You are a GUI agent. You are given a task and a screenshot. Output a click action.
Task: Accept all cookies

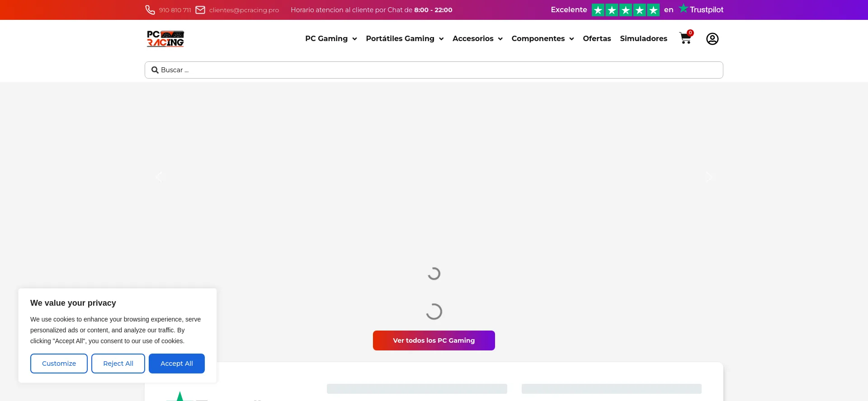(x=176, y=364)
